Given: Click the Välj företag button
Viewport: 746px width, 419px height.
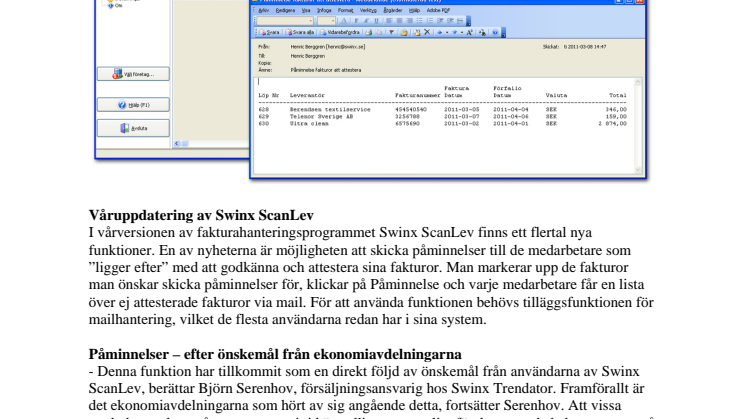Looking at the screenshot, I should point(133,74).
